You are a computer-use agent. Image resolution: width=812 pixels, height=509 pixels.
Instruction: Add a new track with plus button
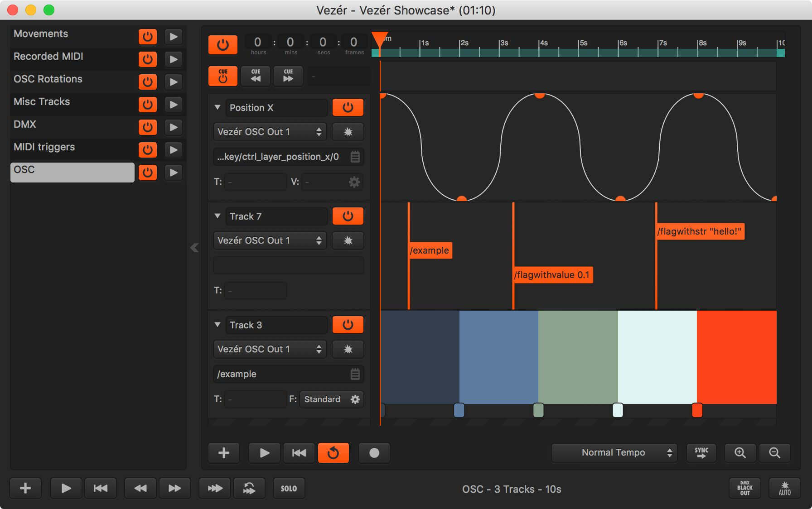coord(224,453)
